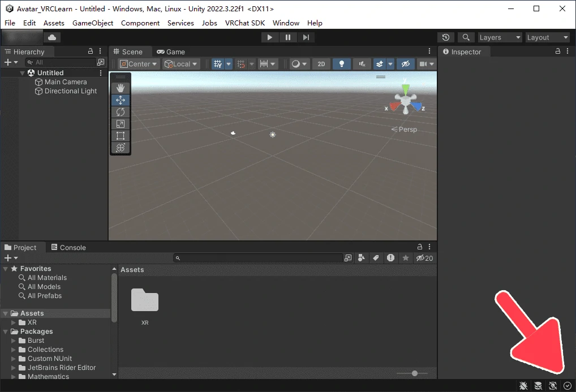The width and height of the screenshot is (576, 392).
Task: Select the Scale tool in scene toolbar
Action: (121, 124)
